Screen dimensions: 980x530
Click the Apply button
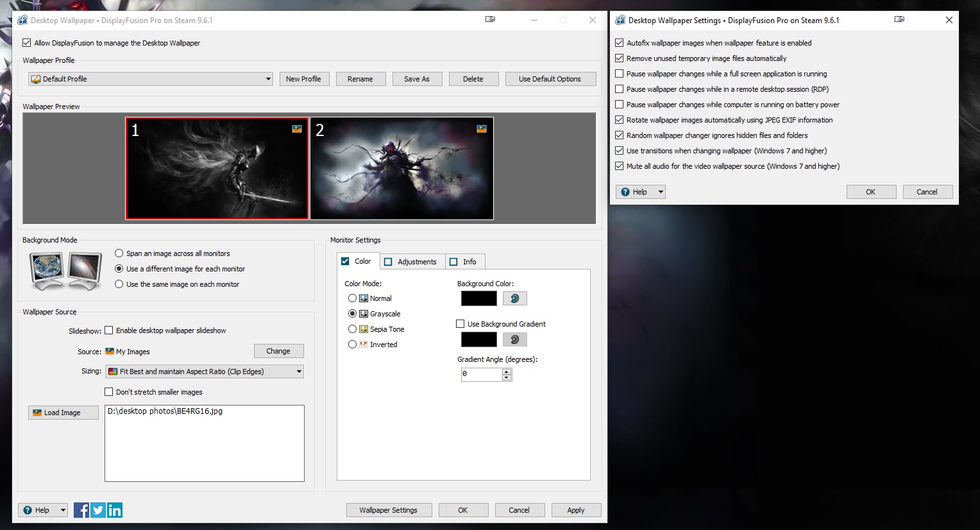click(575, 510)
